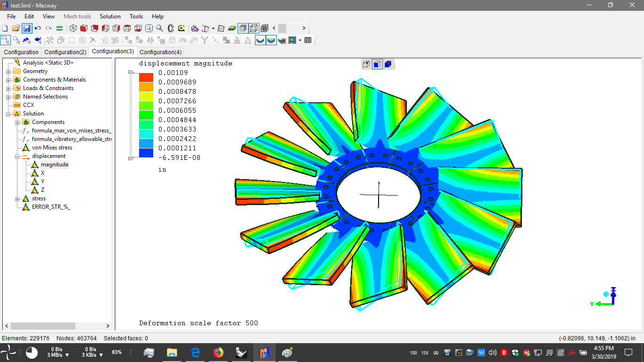The width and height of the screenshot is (644, 362).
Task: Click the dark blue legend color swatch
Action: point(146,153)
